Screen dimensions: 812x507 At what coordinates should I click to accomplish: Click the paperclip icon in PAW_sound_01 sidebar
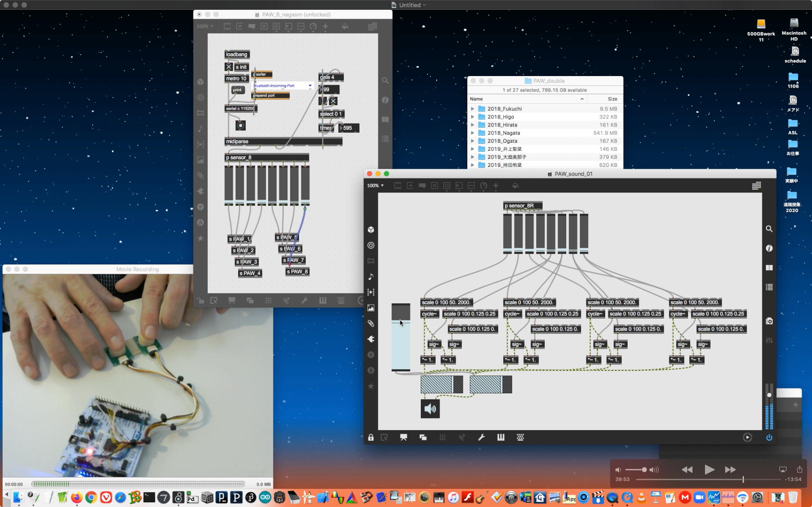[371, 324]
